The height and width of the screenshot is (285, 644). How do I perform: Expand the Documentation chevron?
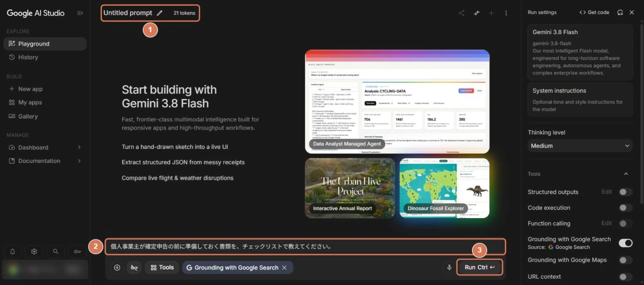79,161
